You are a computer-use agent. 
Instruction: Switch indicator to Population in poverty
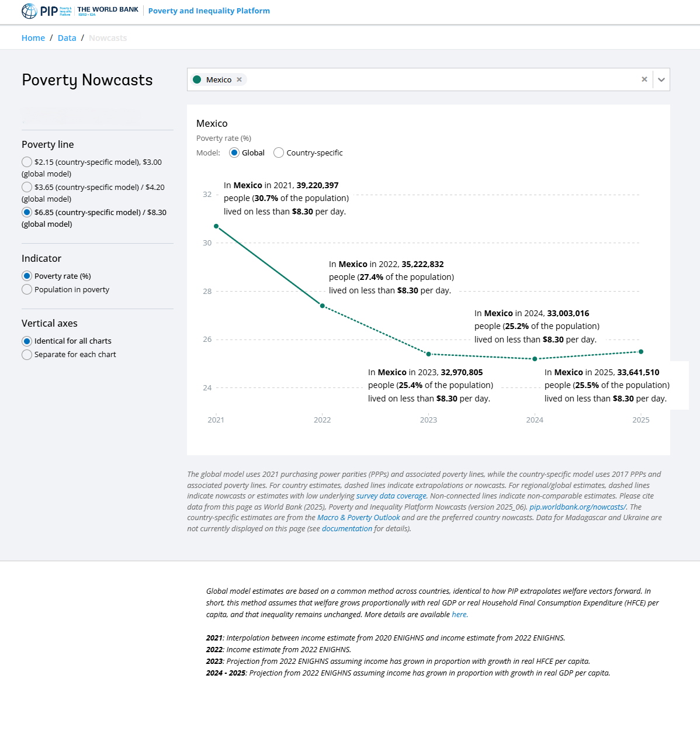click(27, 289)
